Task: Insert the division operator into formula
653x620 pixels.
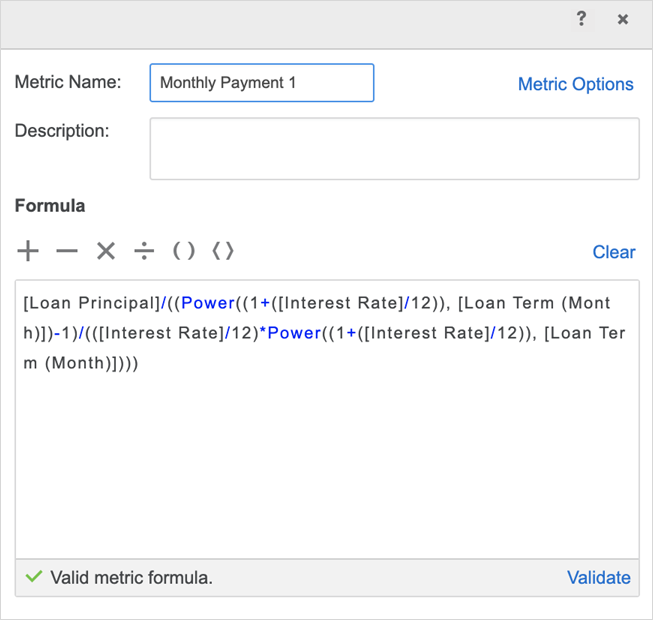Action: pos(145,251)
